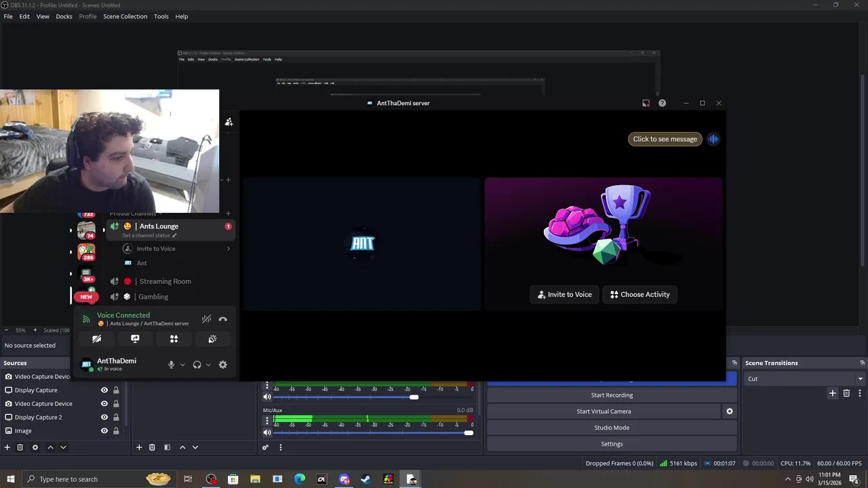This screenshot has height=488, width=868.
Task: Open Discord user settings gear
Action: pos(222,365)
